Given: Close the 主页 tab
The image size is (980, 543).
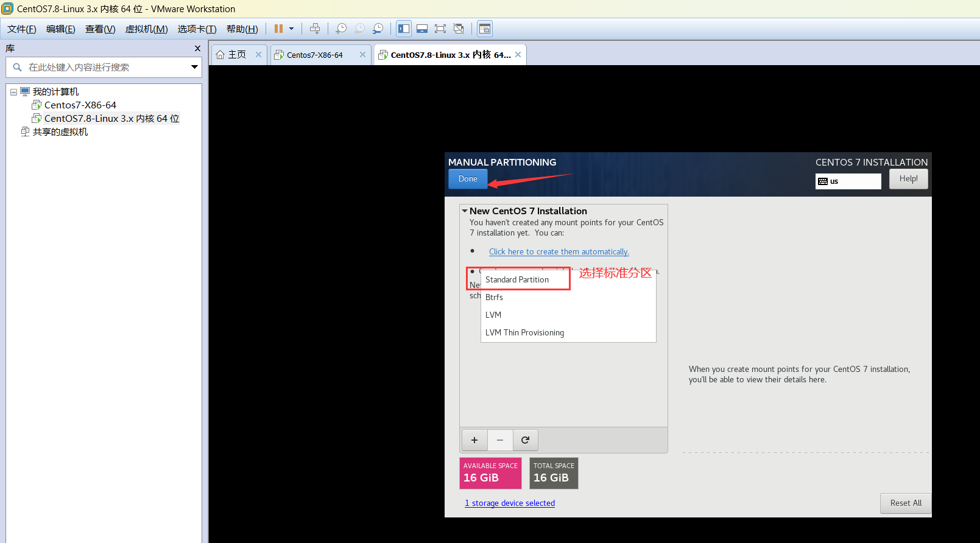Looking at the screenshot, I should tap(258, 55).
